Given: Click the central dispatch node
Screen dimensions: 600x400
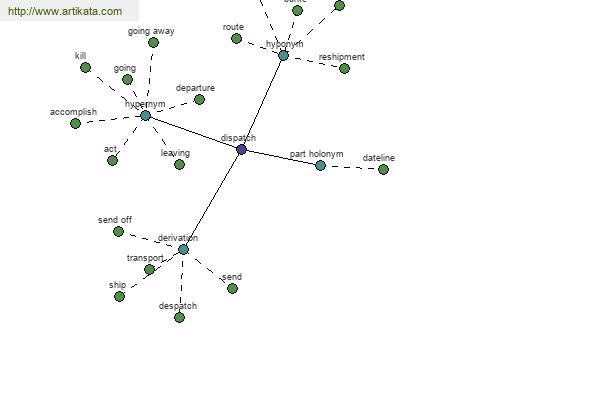Looking at the screenshot, I should tap(241, 149).
